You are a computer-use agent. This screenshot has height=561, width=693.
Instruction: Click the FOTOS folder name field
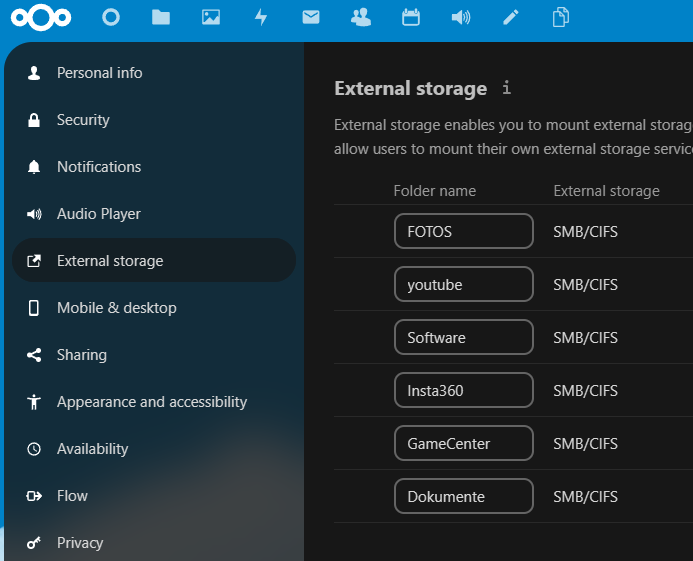[x=464, y=231]
